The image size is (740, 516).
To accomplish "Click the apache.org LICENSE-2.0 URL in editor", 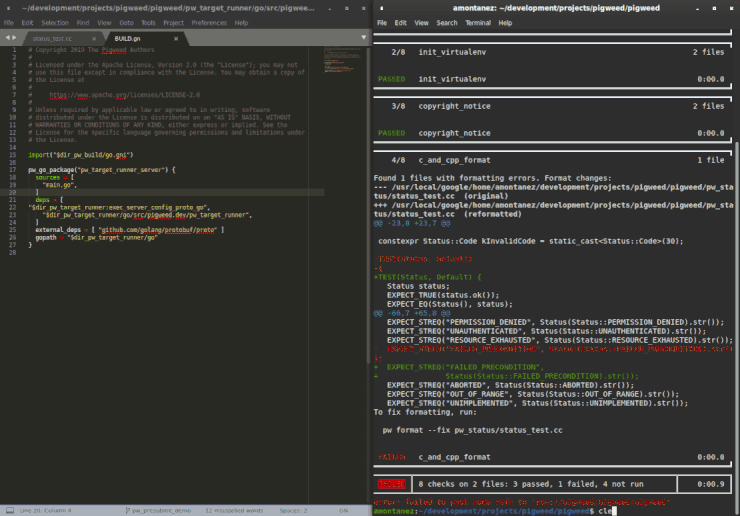I will click(125, 95).
